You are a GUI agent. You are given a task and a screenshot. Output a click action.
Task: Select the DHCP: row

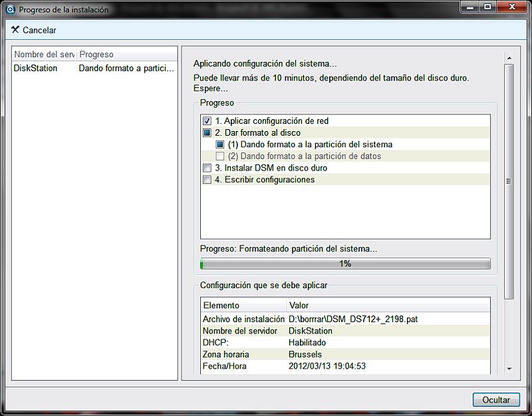point(345,343)
